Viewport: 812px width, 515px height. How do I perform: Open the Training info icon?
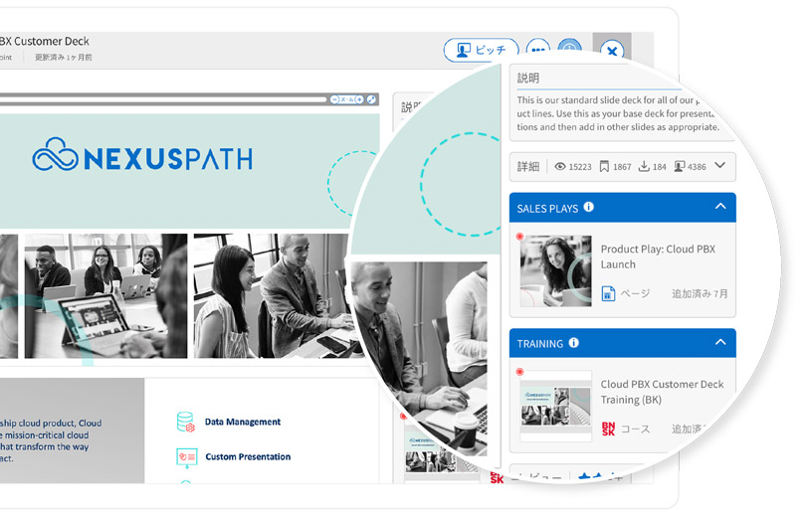(x=574, y=343)
